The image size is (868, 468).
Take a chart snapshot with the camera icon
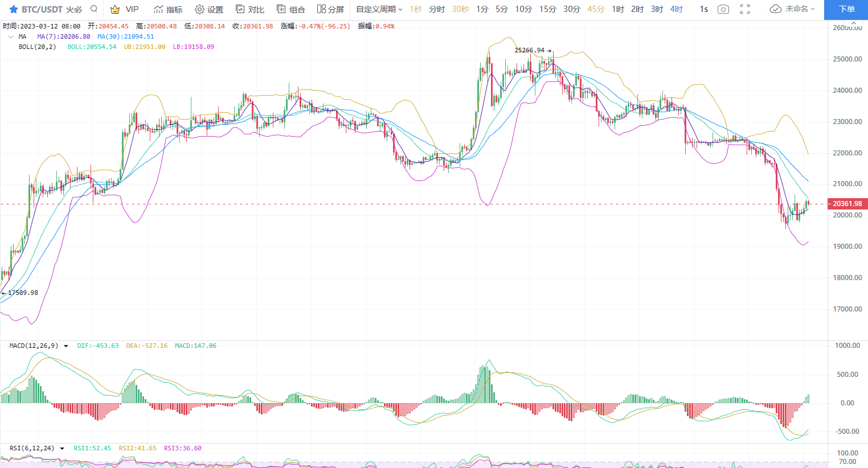[x=723, y=9]
